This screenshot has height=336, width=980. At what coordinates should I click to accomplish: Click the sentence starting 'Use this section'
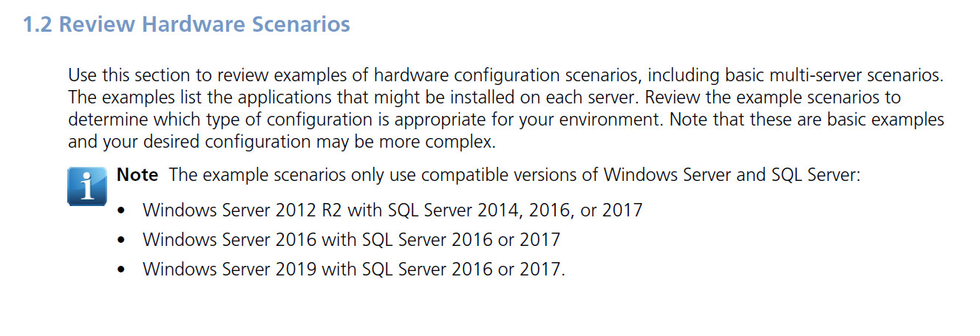(506, 75)
